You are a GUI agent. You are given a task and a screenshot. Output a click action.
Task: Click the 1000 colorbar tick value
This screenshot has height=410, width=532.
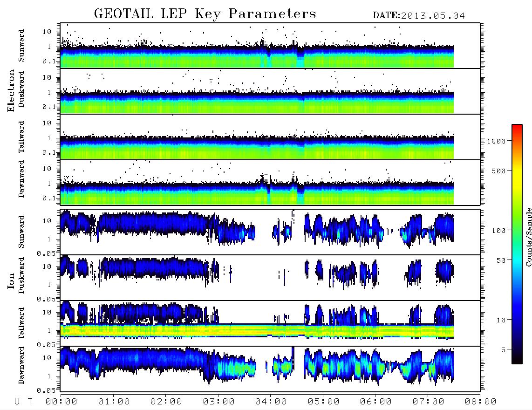[x=497, y=141]
